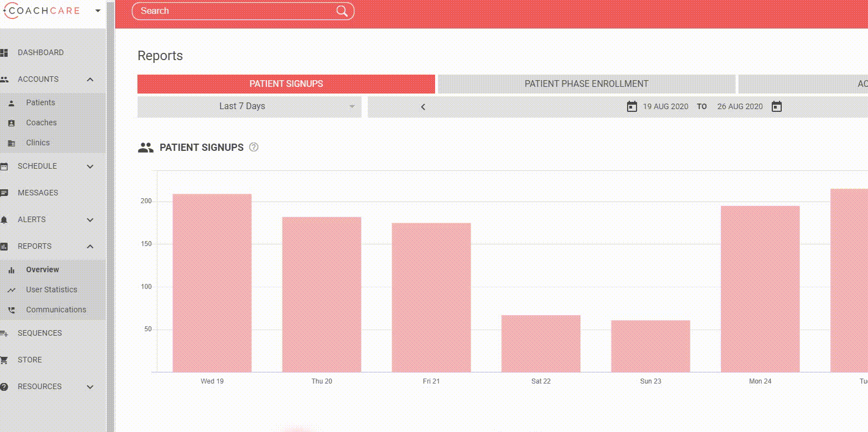The image size is (868, 432).
Task: Click the PATIENT SIGNUPS chart title
Action: pyautogui.click(x=201, y=148)
